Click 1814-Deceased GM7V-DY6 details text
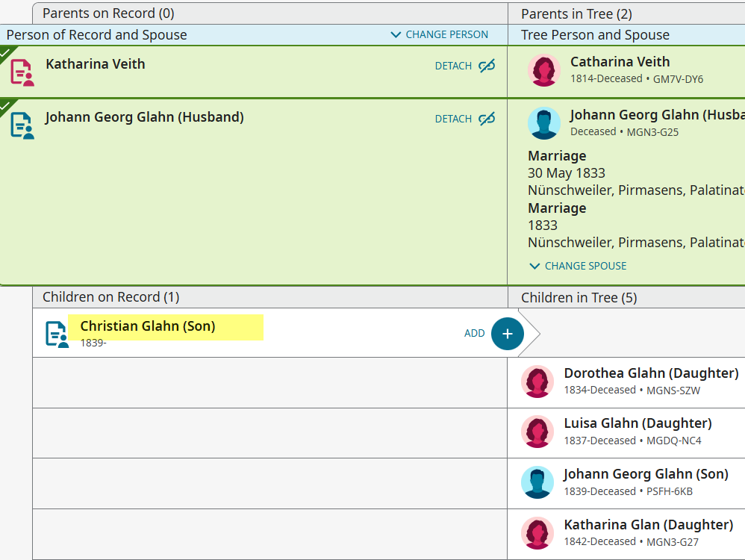The width and height of the screenshot is (745, 560). pyautogui.click(x=637, y=79)
